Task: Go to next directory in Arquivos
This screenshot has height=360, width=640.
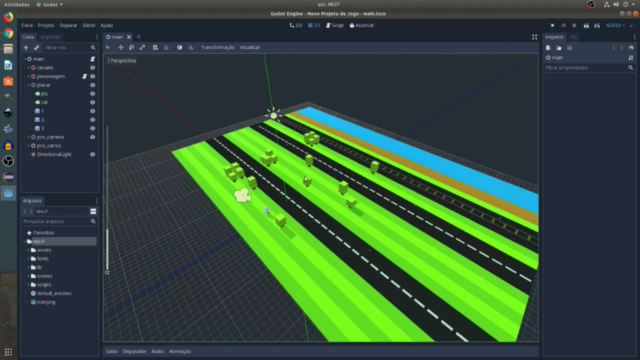Action: 31,211
